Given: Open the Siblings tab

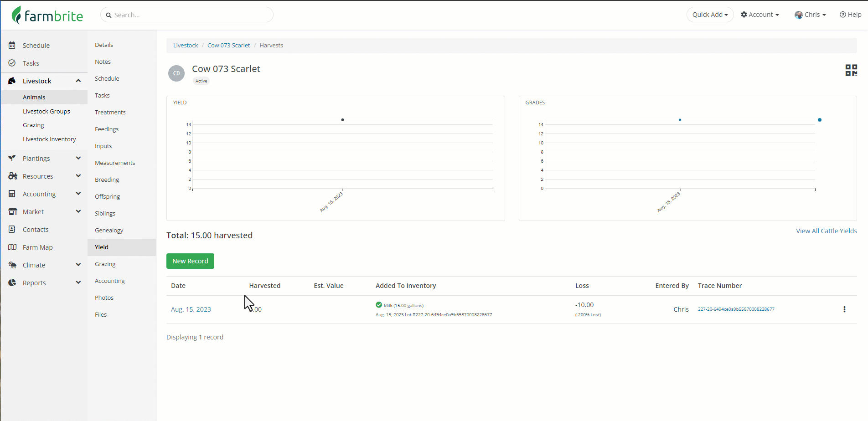Looking at the screenshot, I should point(105,213).
